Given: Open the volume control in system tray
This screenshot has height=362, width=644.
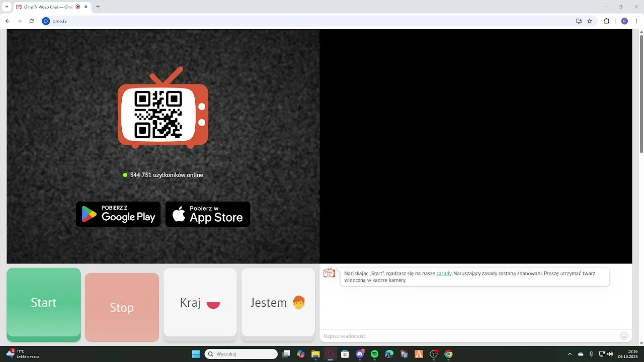Looking at the screenshot, I should pos(610,354).
